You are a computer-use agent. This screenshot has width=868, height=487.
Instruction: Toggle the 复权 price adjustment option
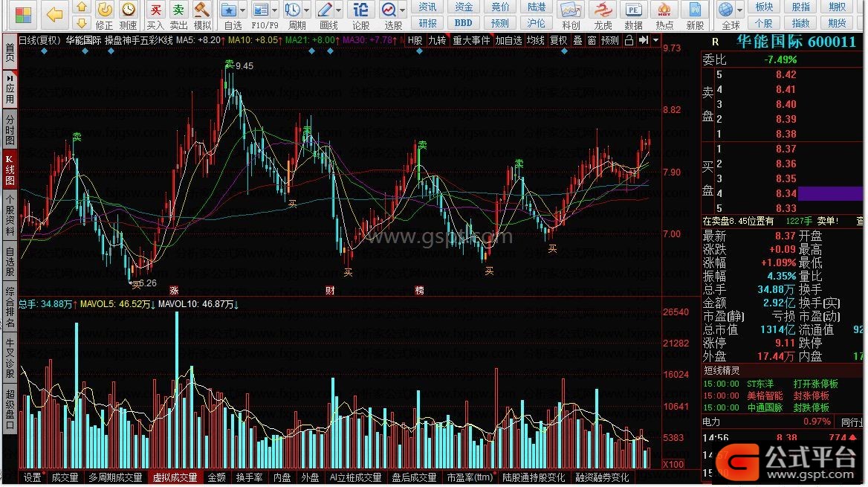coord(558,40)
